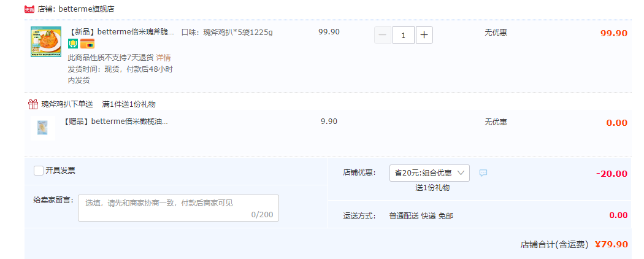
Task: Select the 普通配送 快递 免邮 shipping text
Action: pos(421,216)
